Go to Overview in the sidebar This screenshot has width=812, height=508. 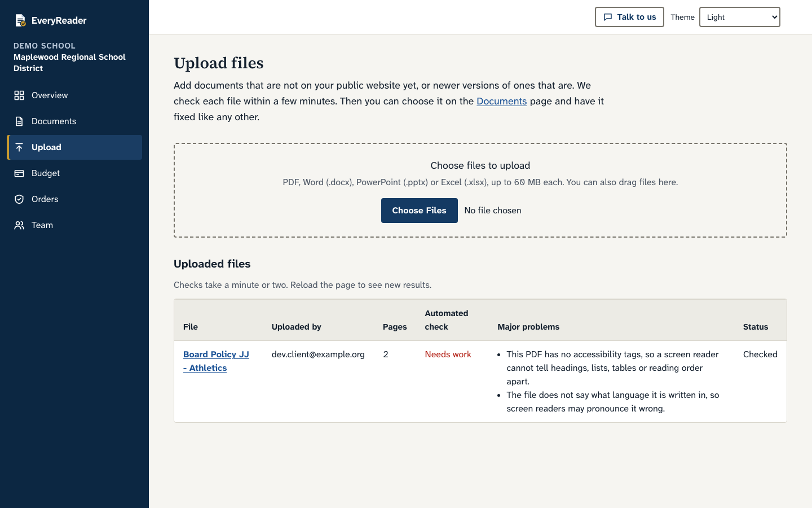(74, 95)
